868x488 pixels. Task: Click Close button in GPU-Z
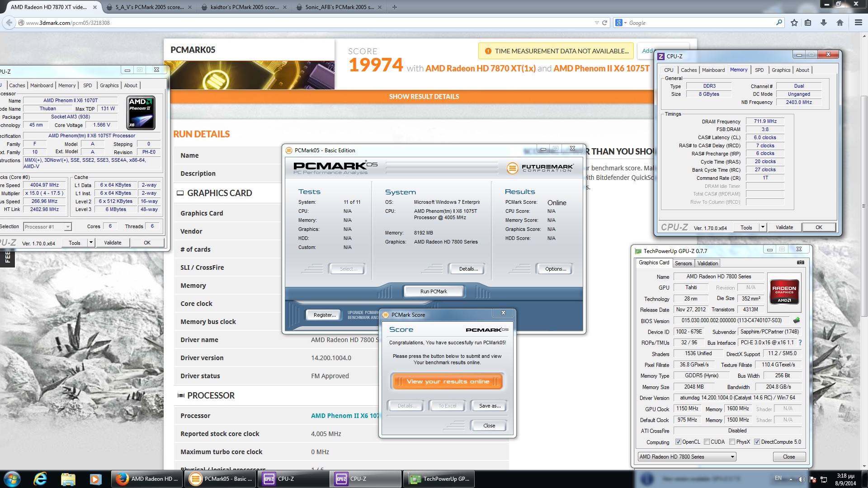pyautogui.click(x=789, y=457)
